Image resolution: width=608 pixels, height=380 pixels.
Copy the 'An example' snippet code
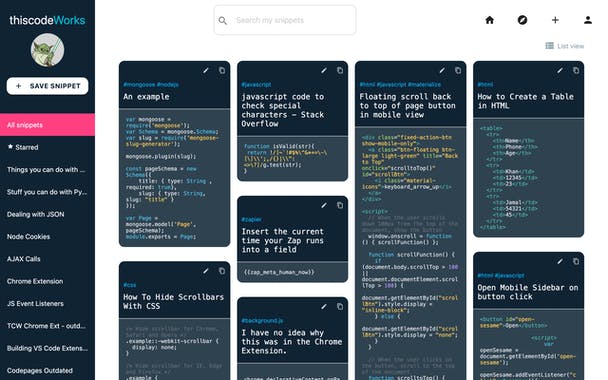(222, 71)
